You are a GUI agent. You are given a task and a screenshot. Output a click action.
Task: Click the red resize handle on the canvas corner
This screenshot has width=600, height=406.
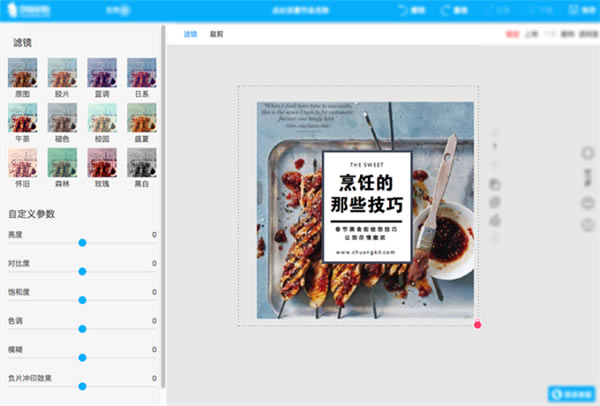click(477, 325)
